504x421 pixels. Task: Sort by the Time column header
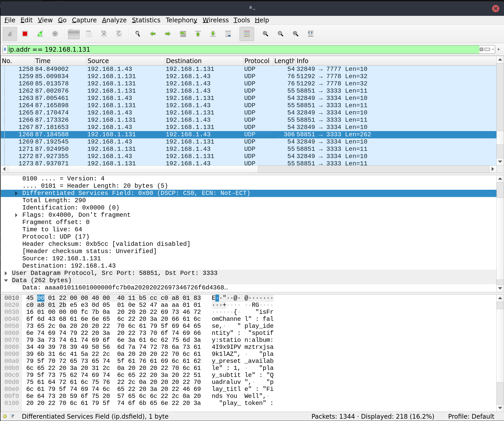pyautogui.click(x=60, y=61)
